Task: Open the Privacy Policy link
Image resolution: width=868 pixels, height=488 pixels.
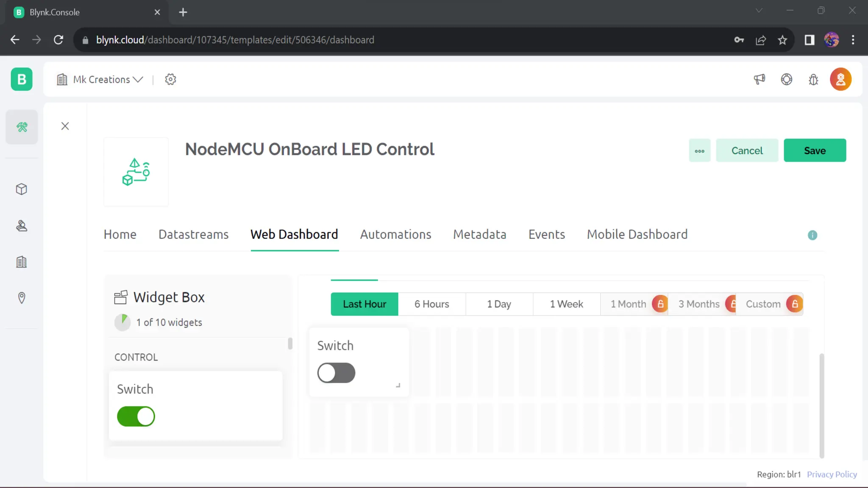Action: [x=832, y=474]
